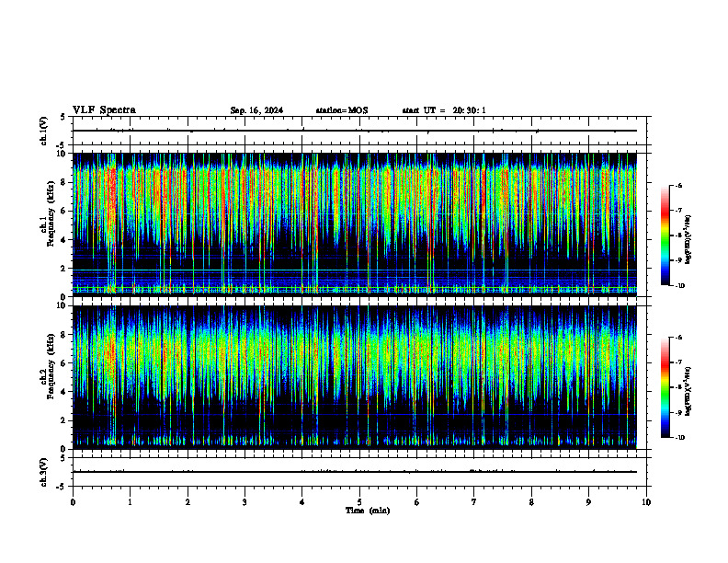Viewport: 728px width, 563px height.
Task: Click the time axis tick label "10"
Action: pos(646,502)
